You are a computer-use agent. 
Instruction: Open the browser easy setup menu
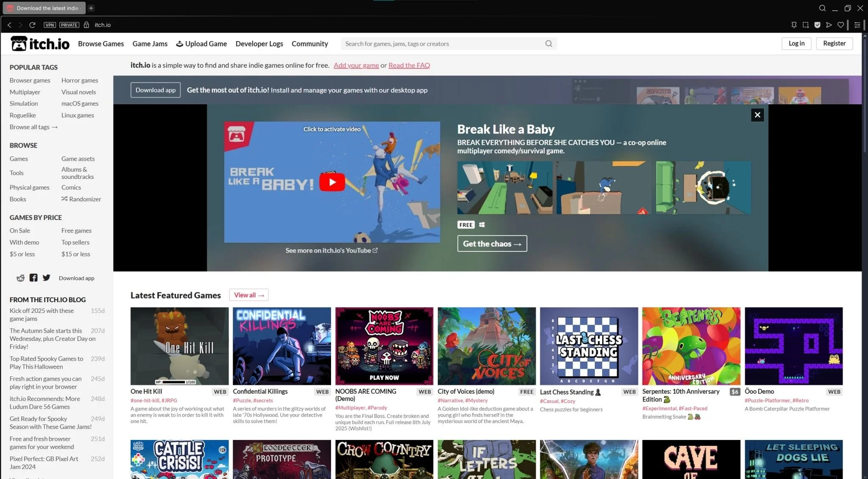[857, 25]
